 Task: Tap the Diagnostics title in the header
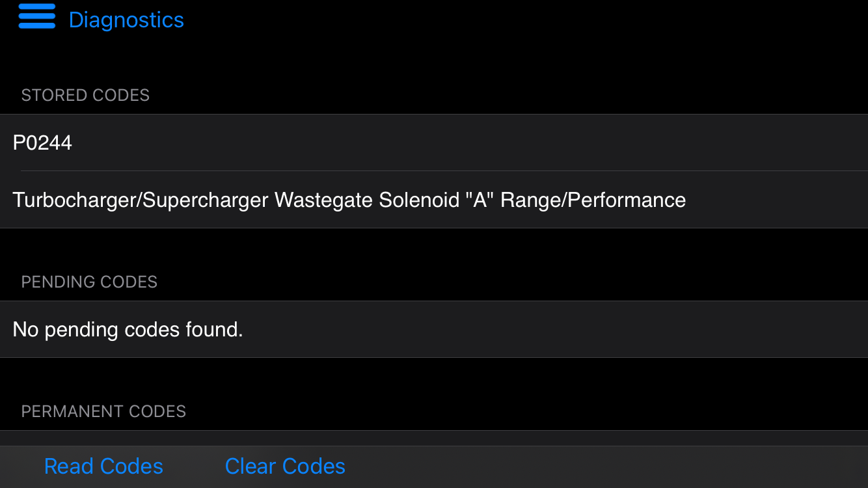[126, 20]
